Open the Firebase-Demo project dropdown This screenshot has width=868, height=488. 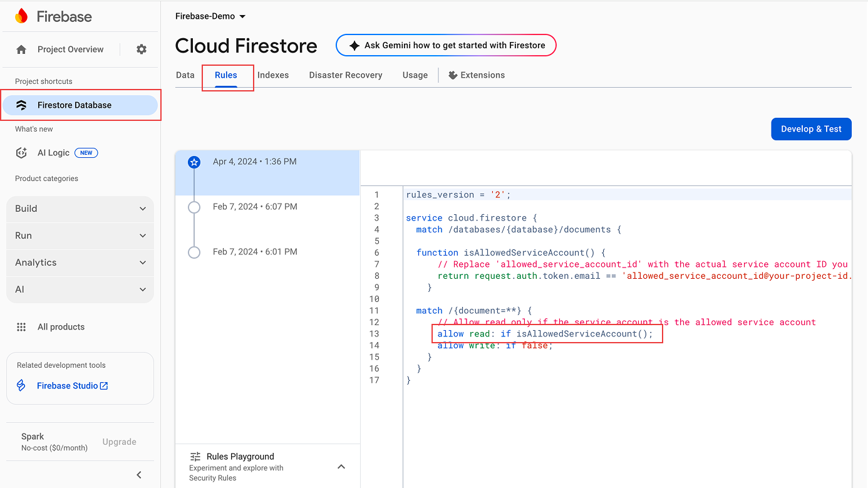210,16
